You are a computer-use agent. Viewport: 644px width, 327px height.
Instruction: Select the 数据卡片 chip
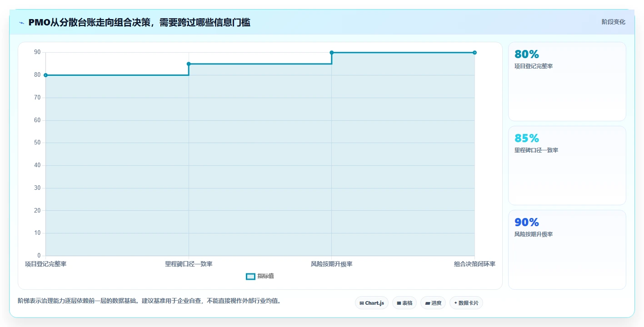click(x=466, y=303)
